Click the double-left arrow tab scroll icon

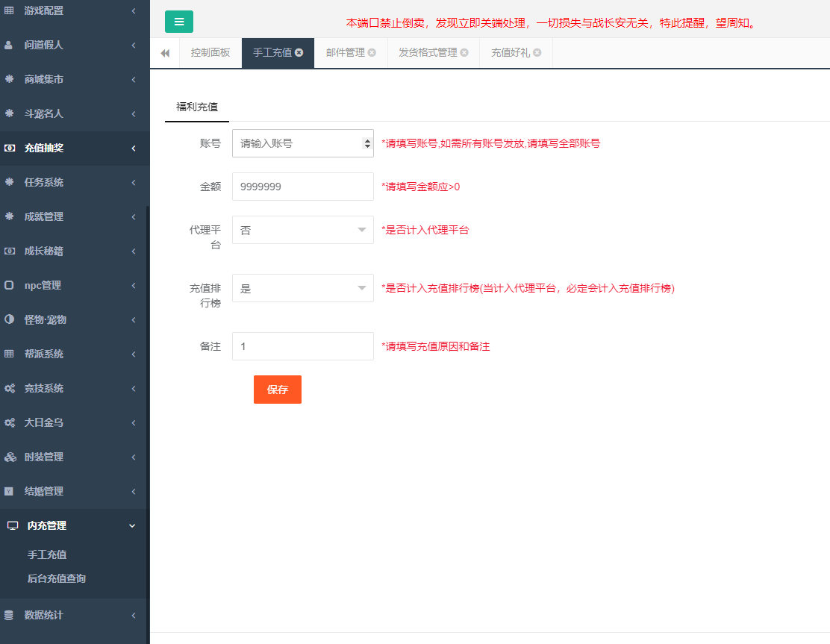click(165, 53)
